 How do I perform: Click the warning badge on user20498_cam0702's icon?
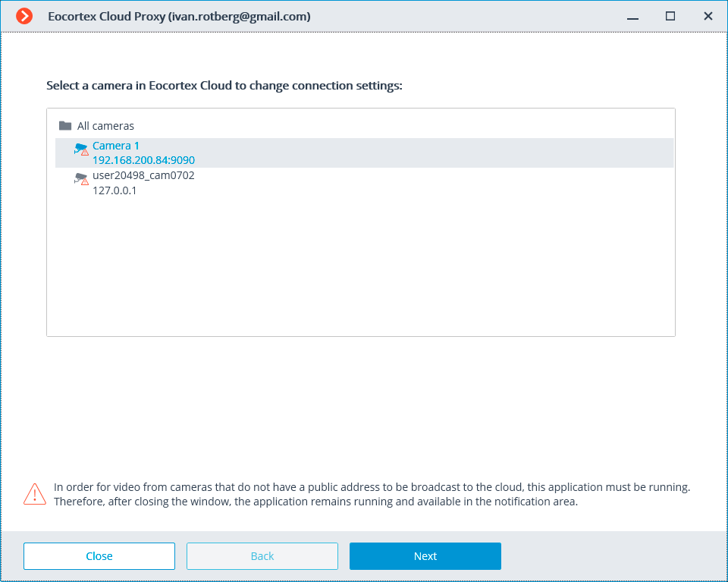click(x=84, y=184)
